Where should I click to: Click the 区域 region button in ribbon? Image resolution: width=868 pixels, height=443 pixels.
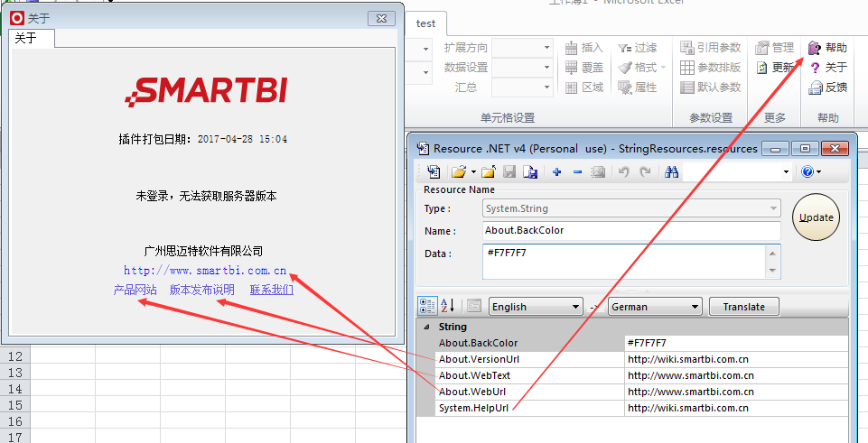(584, 88)
